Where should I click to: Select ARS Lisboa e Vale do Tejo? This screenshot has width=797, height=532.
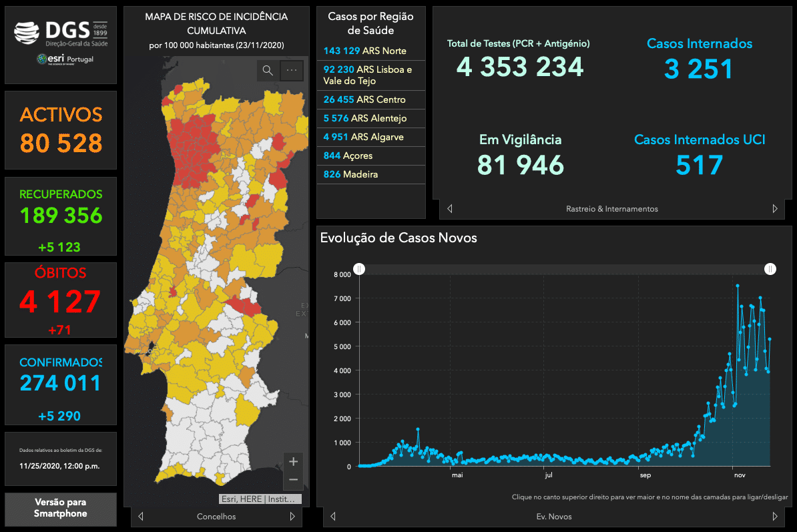click(370, 75)
